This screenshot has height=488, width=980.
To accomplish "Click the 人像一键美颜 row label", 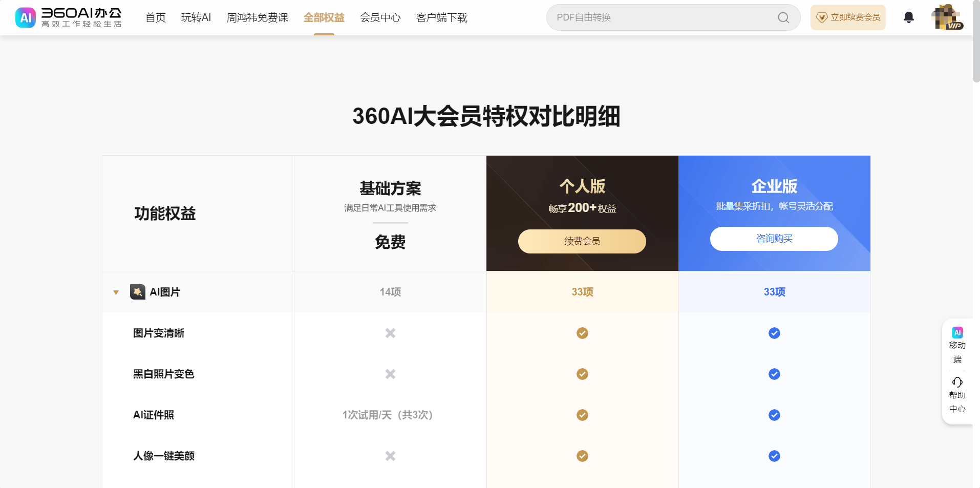I will [x=164, y=456].
